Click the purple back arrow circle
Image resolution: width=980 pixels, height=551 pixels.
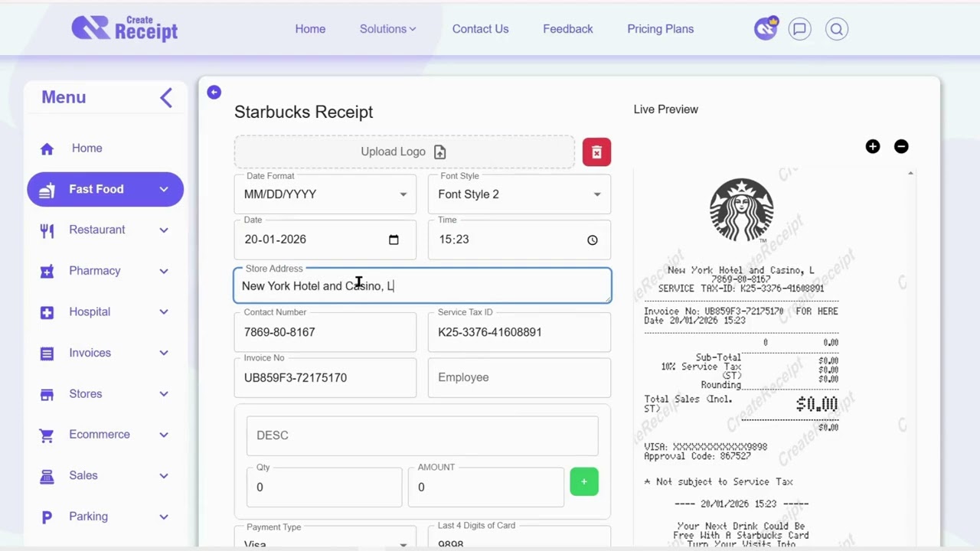pos(214,92)
